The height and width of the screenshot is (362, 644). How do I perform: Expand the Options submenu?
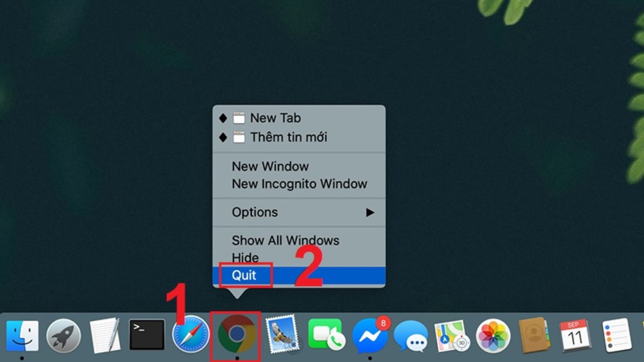pyautogui.click(x=255, y=212)
